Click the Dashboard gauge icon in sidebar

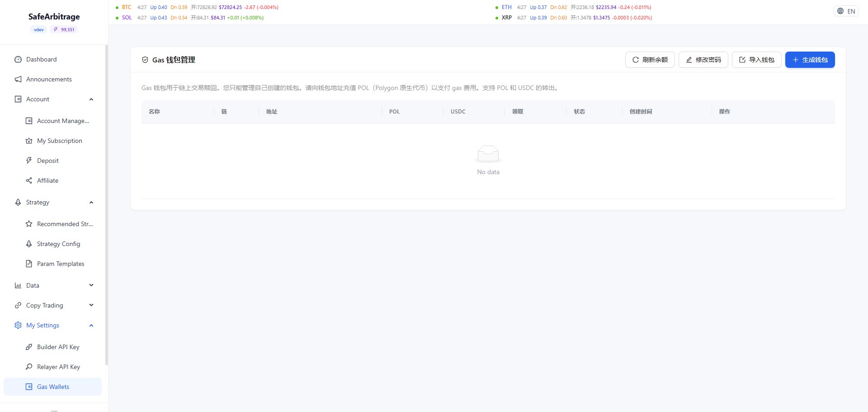tap(18, 59)
